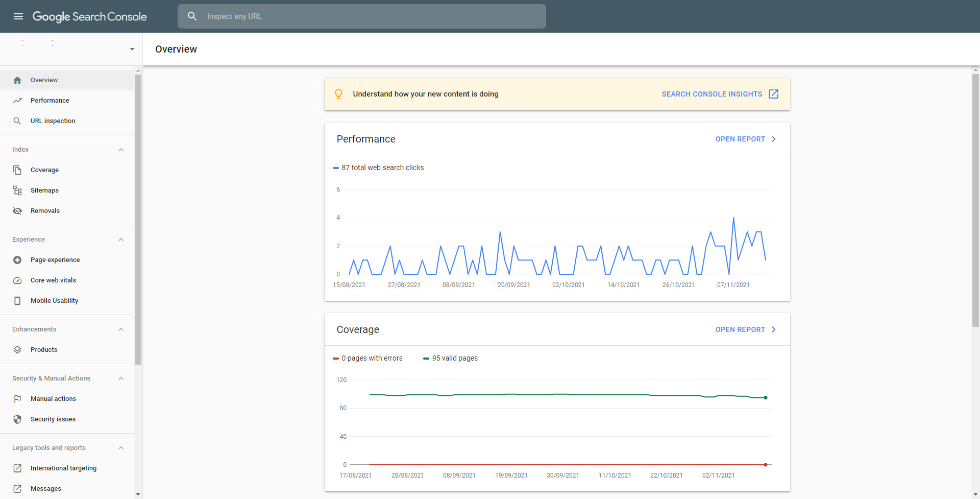
Task: Click the Performance card heading
Action: click(366, 139)
